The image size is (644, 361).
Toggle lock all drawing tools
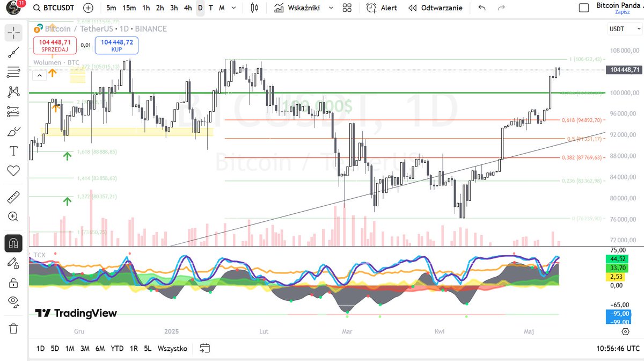13,283
